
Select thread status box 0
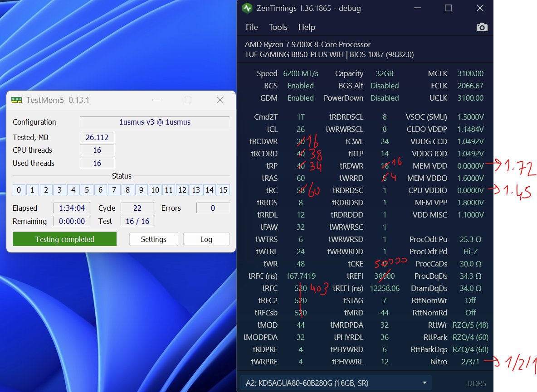[x=19, y=190]
